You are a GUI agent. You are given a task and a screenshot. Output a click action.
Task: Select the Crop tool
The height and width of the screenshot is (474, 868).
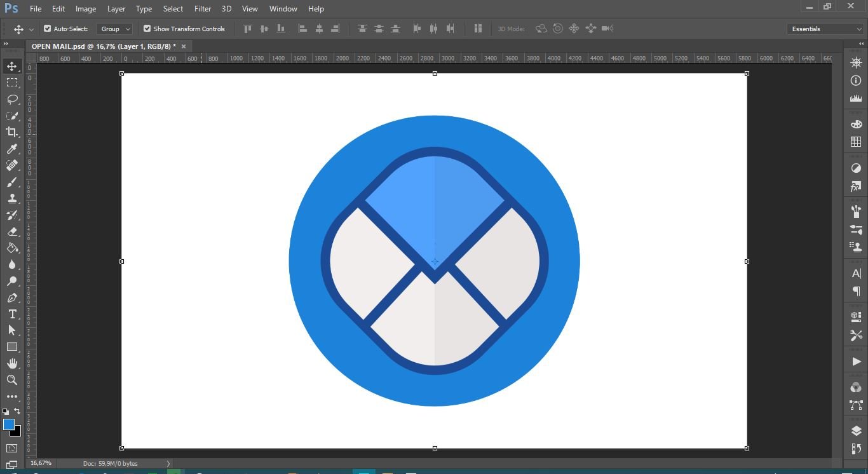(x=12, y=132)
